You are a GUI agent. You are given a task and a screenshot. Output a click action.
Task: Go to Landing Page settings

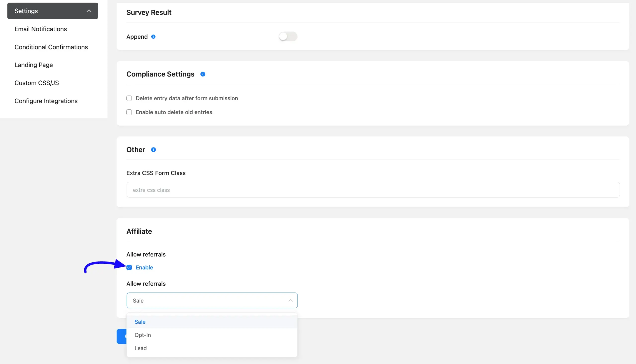pyautogui.click(x=34, y=65)
